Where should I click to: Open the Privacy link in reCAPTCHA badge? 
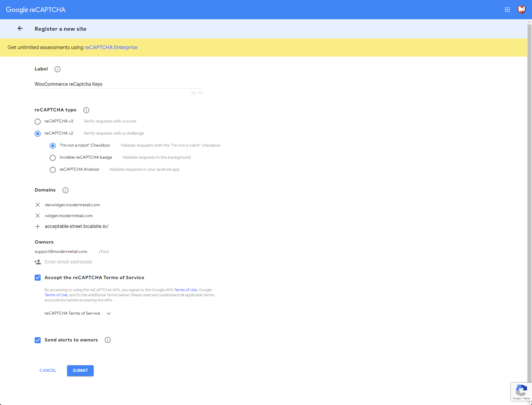coord(517,398)
